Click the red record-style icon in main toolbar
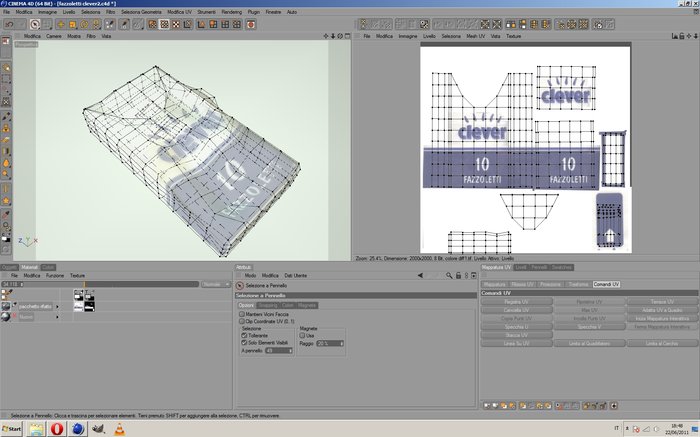 251,25
